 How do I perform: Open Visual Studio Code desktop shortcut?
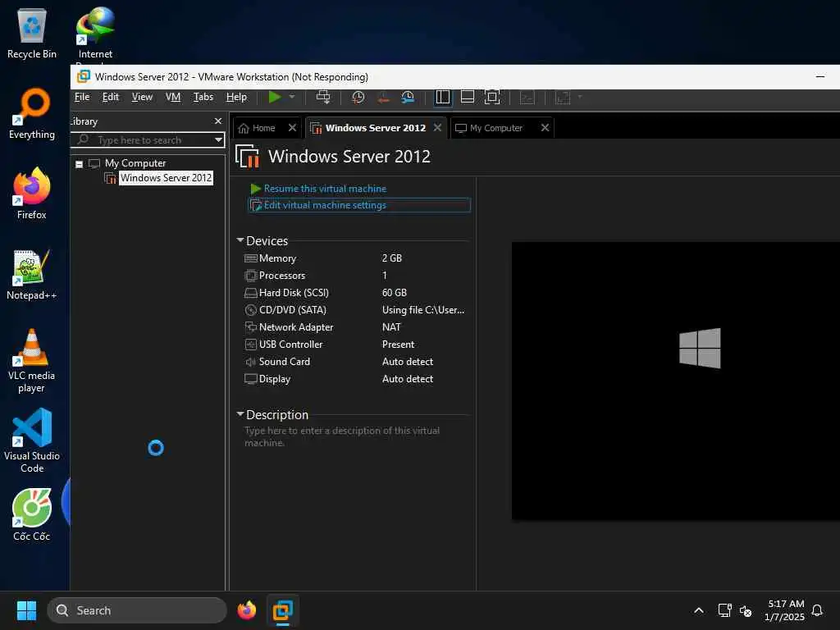point(32,441)
